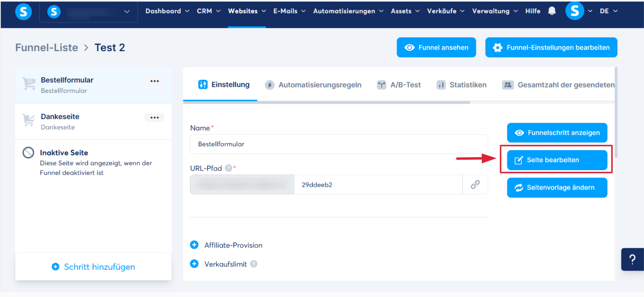Switch to the A/B-Test tab

pos(399,85)
